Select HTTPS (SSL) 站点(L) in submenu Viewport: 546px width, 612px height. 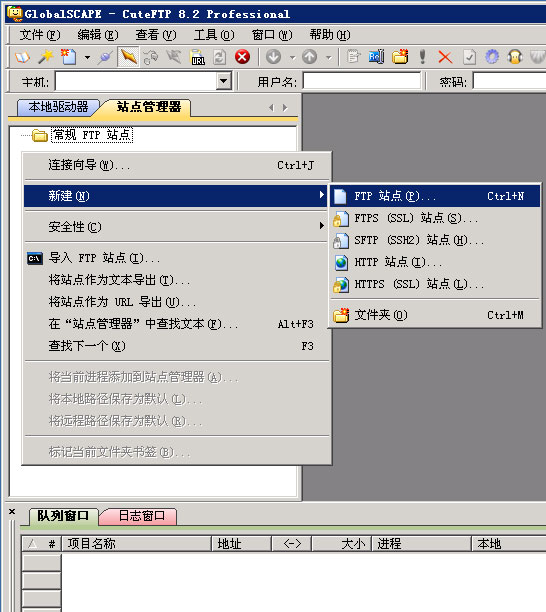[x=435, y=284]
